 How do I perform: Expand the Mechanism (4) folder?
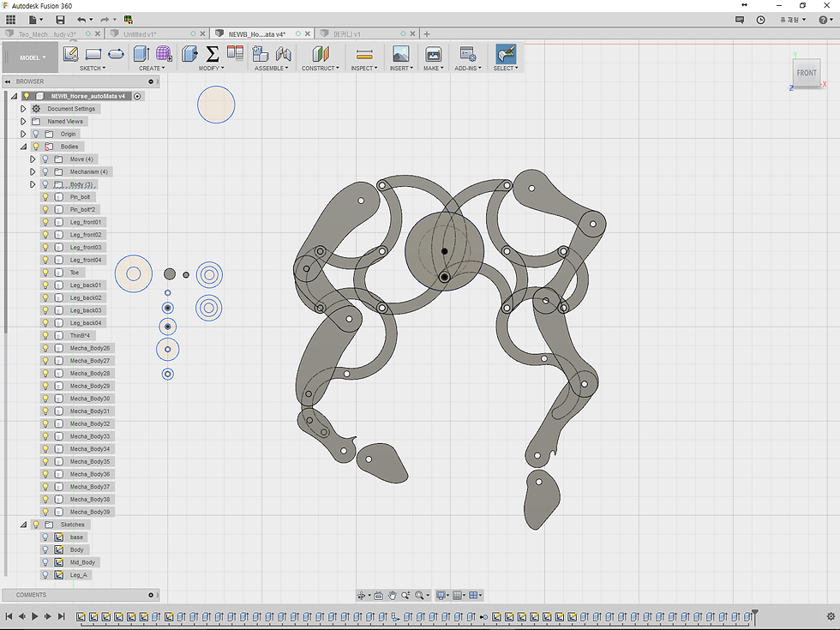[33, 171]
